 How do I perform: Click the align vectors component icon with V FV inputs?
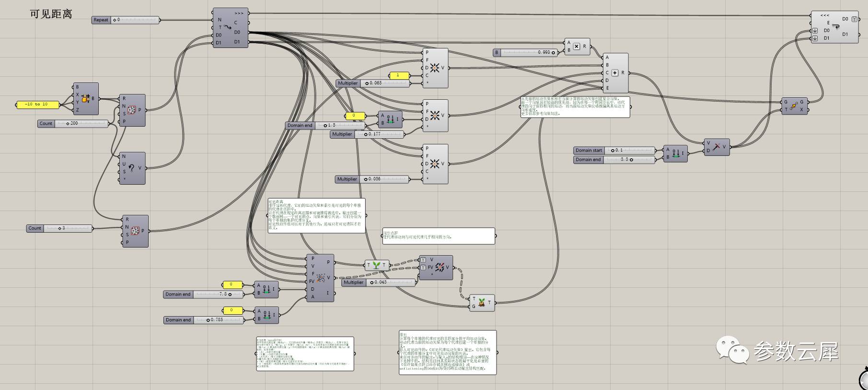(x=440, y=267)
